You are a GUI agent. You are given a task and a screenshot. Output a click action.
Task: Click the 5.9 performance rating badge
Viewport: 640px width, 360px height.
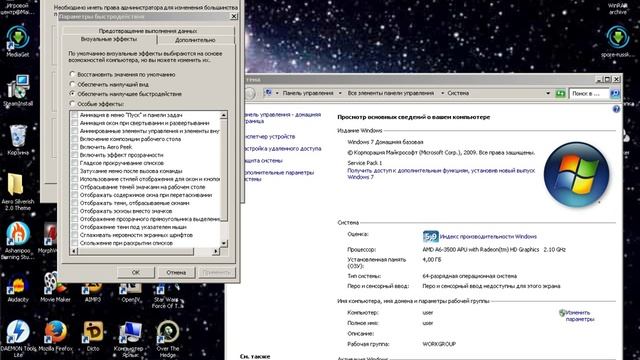(430, 236)
